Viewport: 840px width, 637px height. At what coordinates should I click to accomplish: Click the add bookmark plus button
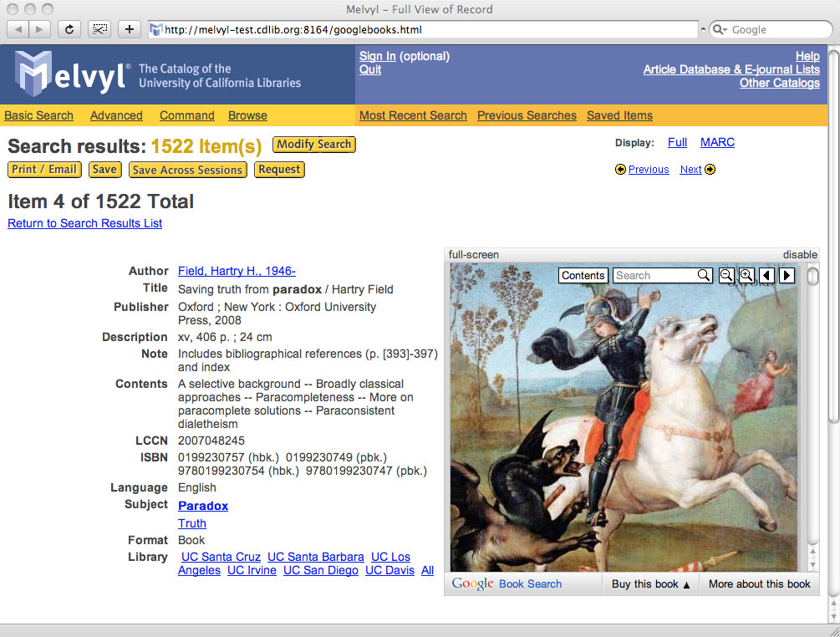129,29
